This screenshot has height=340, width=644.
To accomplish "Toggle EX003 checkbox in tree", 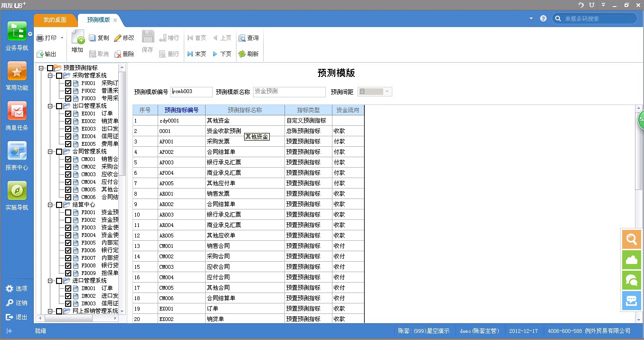I will (68, 129).
